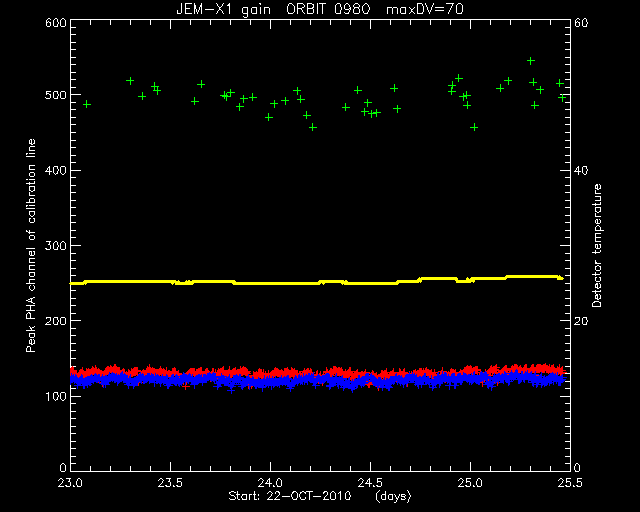Click the highest green cross marker near 550
The image size is (640, 512).
tap(531, 61)
